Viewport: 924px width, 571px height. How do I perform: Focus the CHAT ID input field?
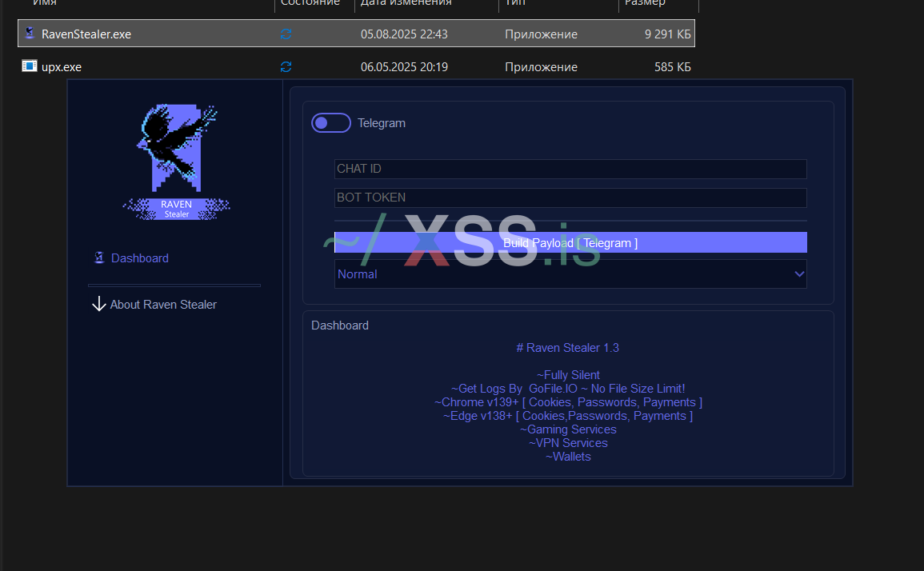pyautogui.click(x=570, y=169)
